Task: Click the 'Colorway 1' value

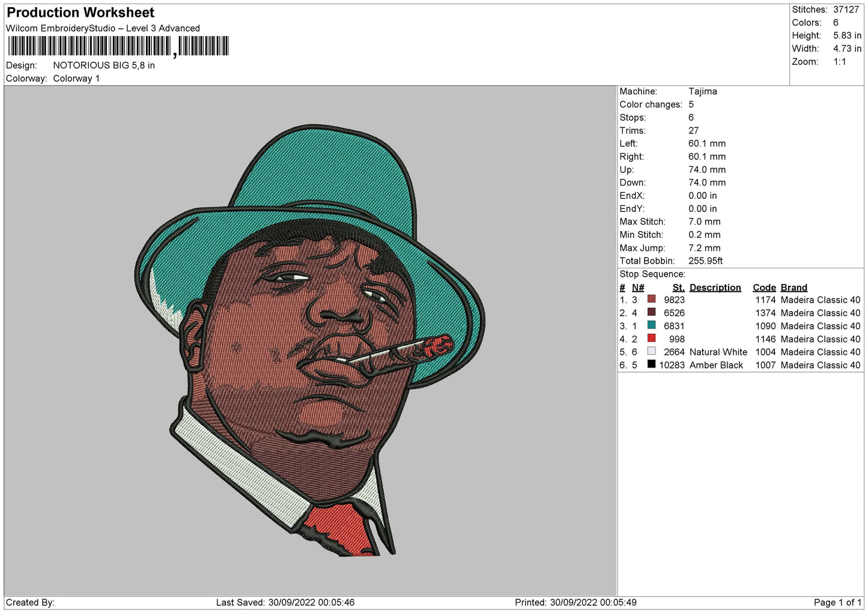Action: point(76,79)
